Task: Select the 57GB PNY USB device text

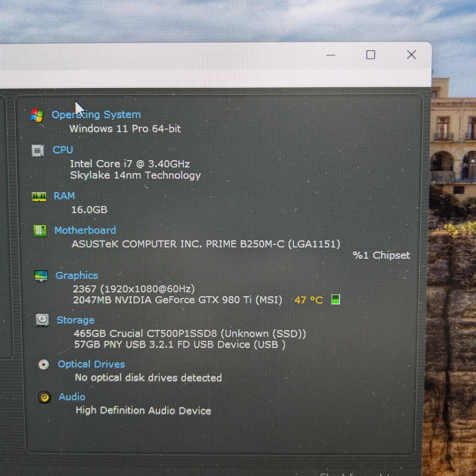Action: click(180, 344)
